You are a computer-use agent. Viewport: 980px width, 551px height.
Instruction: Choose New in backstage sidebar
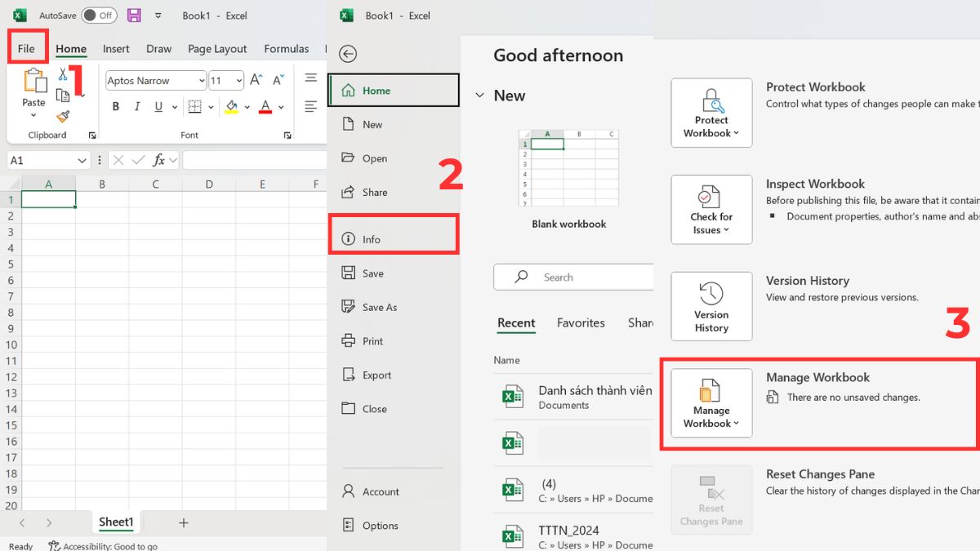pos(394,125)
